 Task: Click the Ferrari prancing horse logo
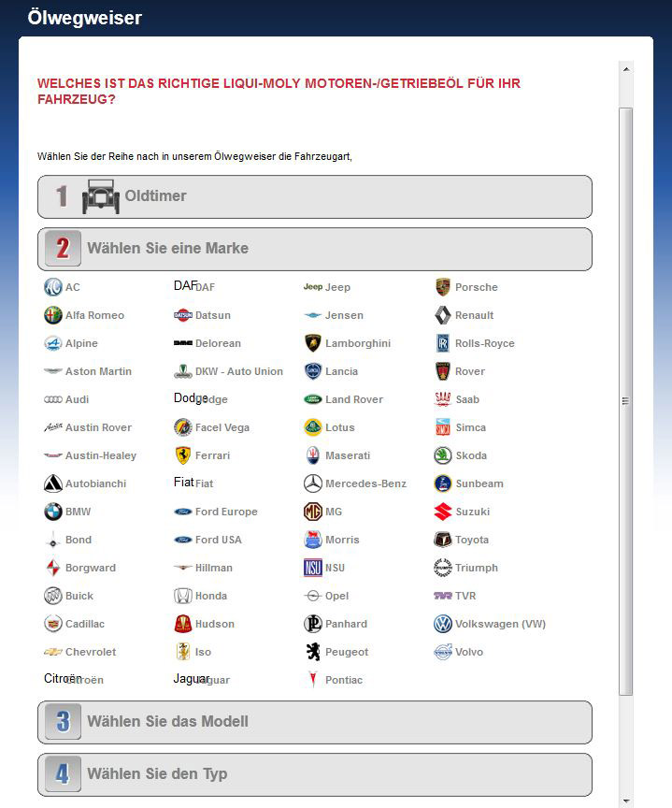(183, 455)
